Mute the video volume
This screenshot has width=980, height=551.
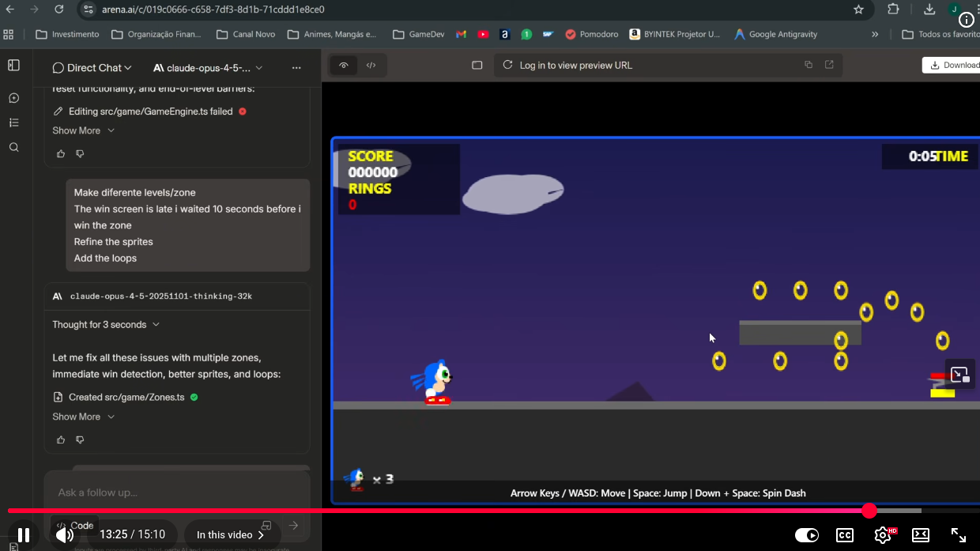65,535
